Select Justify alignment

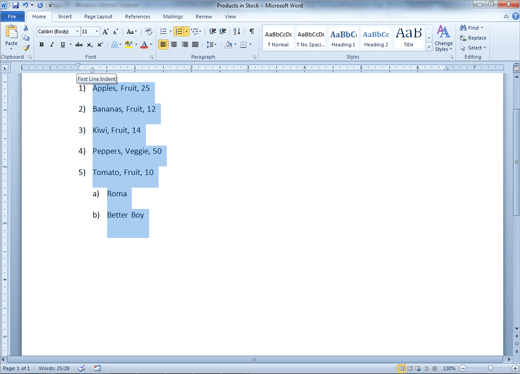[x=195, y=44]
